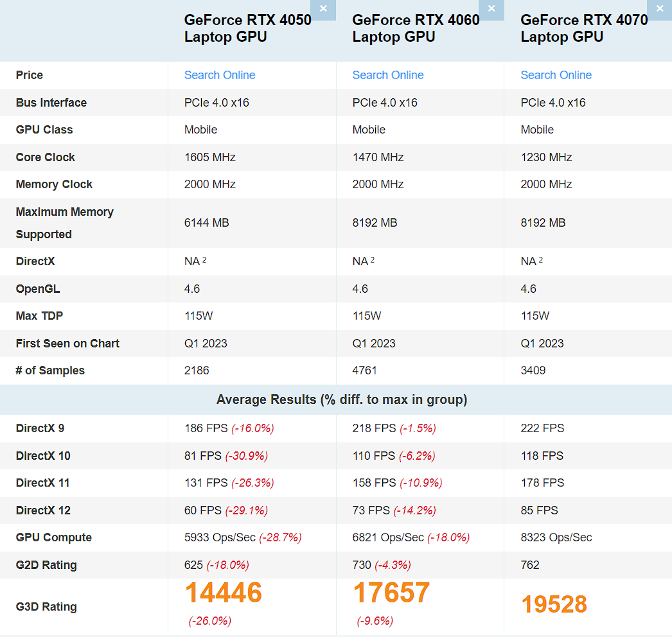Click the 625 G2D Rating value
Screen dimensions: 672x637
pyautogui.click(x=193, y=565)
